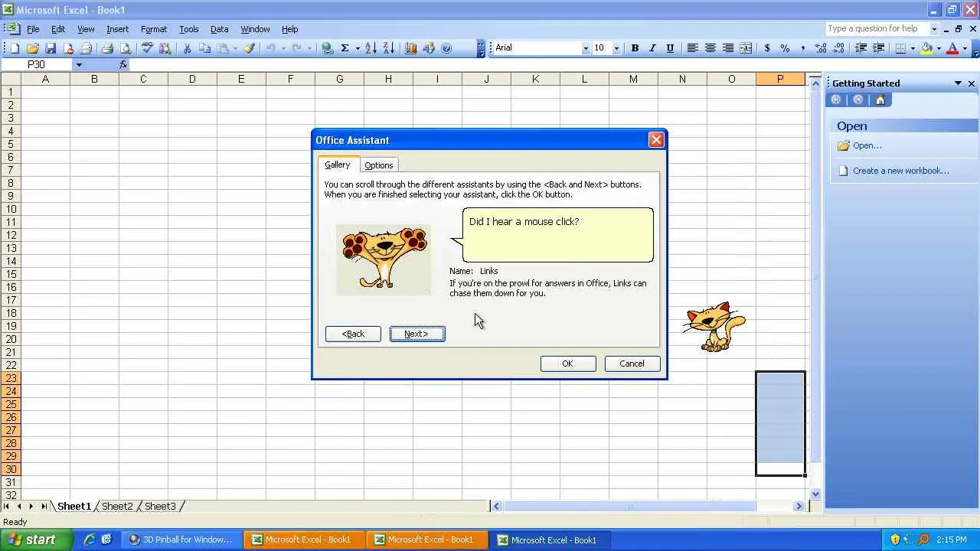
Task: Open the File menu
Action: (x=33, y=29)
